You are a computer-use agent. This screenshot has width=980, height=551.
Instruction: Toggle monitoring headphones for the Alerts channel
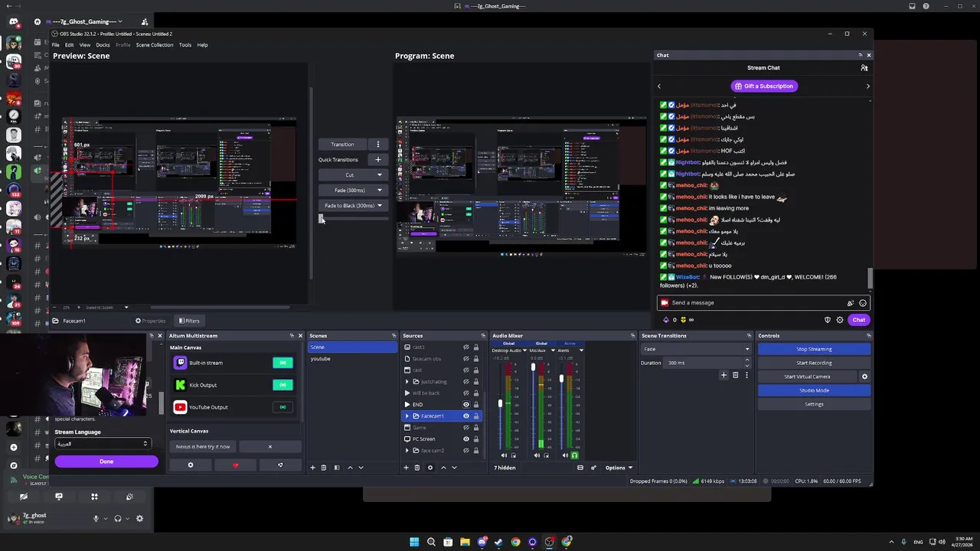pyautogui.click(x=574, y=455)
